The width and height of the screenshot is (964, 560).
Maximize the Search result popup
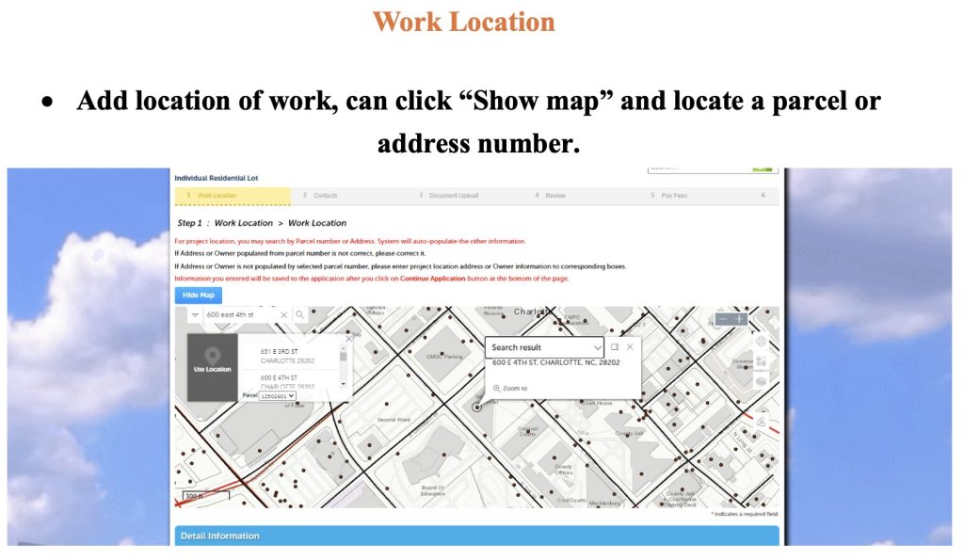click(x=615, y=347)
